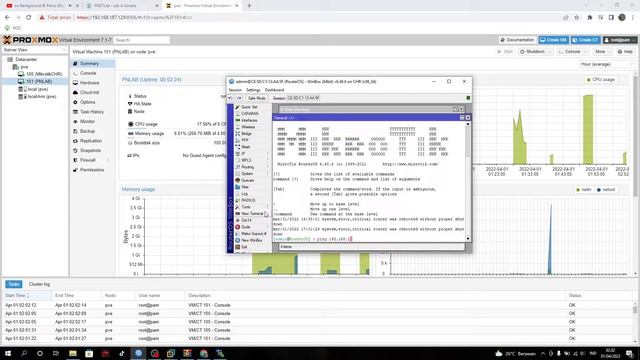Open RADIUS in WinBox sidebar

pyautogui.click(x=246, y=200)
